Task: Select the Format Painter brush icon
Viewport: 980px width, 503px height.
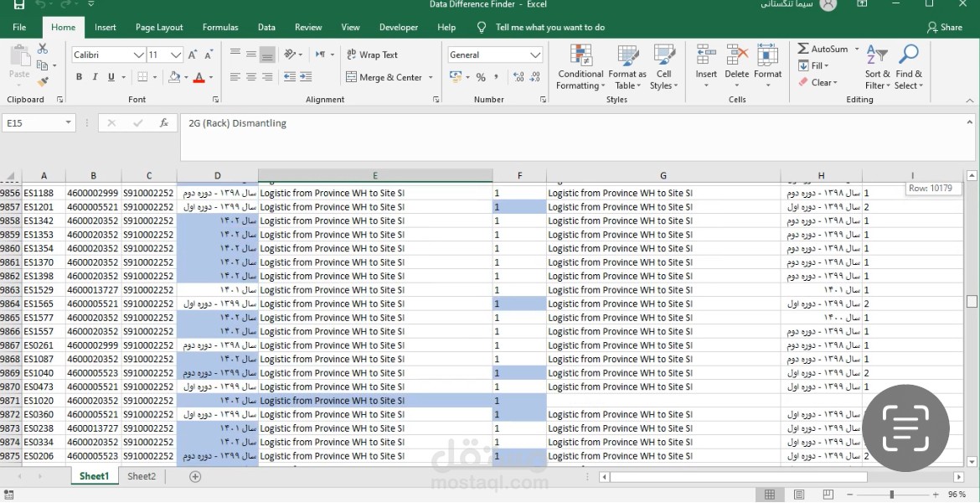Action: (x=43, y=81)
